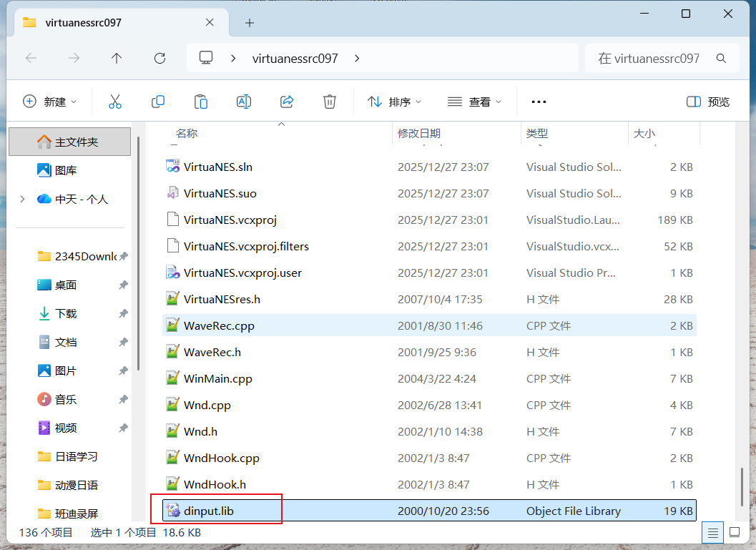Click the Paste clipboard icon

click(x=200, y=102)
